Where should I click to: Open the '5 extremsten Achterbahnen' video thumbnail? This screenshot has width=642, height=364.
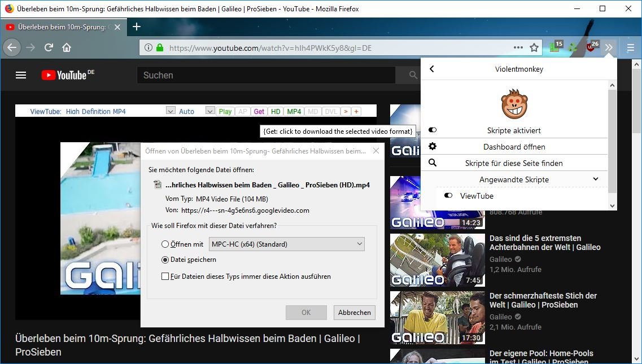[437, 260]
